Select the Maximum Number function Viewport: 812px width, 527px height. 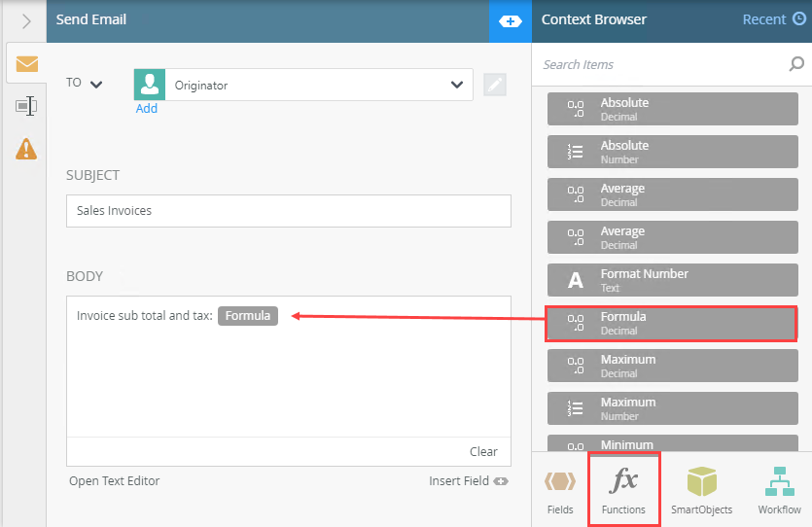click(672, 408)
